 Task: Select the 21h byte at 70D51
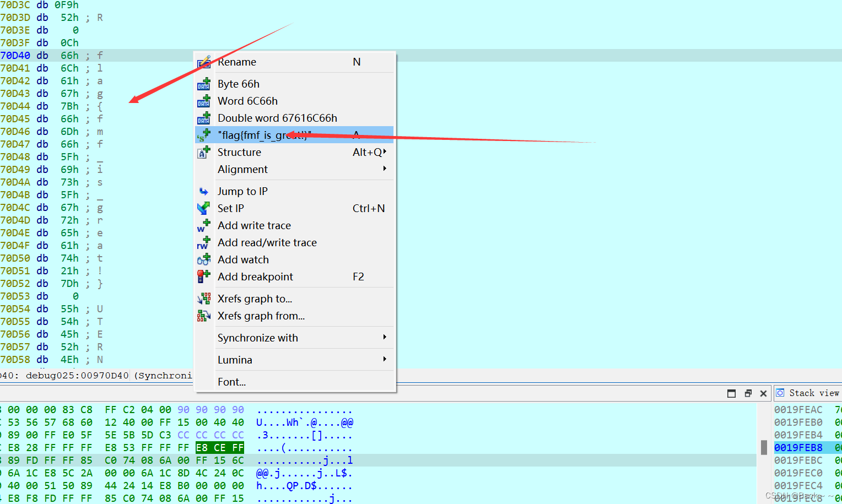click(69, 271)
